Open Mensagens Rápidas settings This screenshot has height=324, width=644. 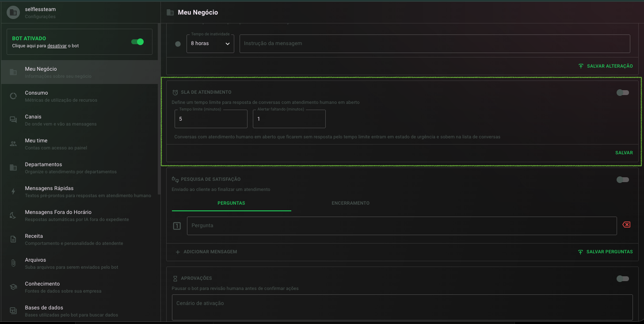80,191
